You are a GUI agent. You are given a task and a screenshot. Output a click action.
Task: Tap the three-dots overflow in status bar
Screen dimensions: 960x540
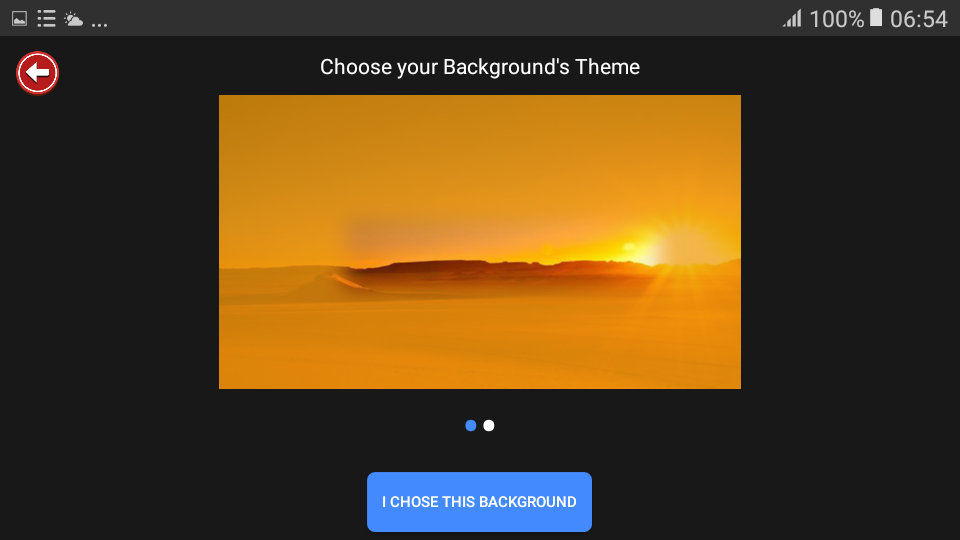[x=100, y=25]
